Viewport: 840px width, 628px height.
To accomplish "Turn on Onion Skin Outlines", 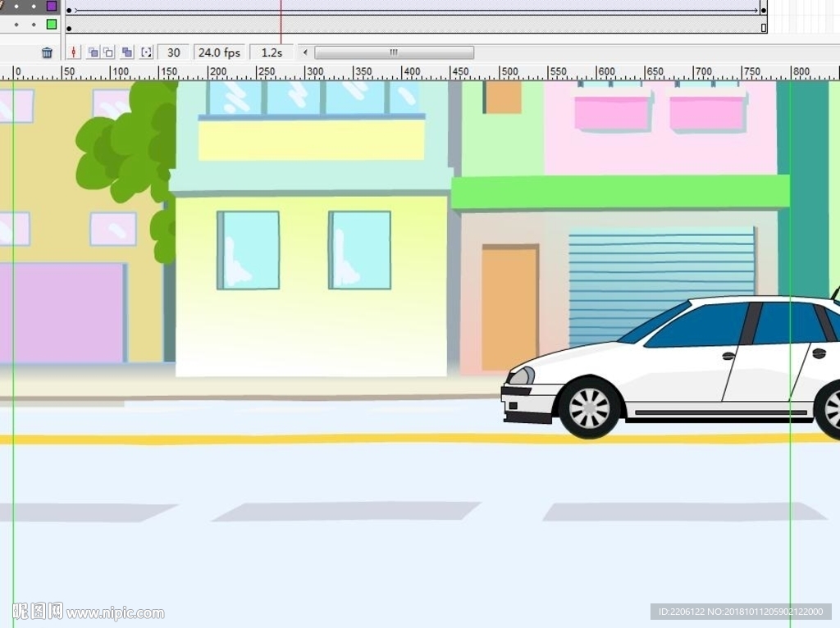I will coord(108,52).
